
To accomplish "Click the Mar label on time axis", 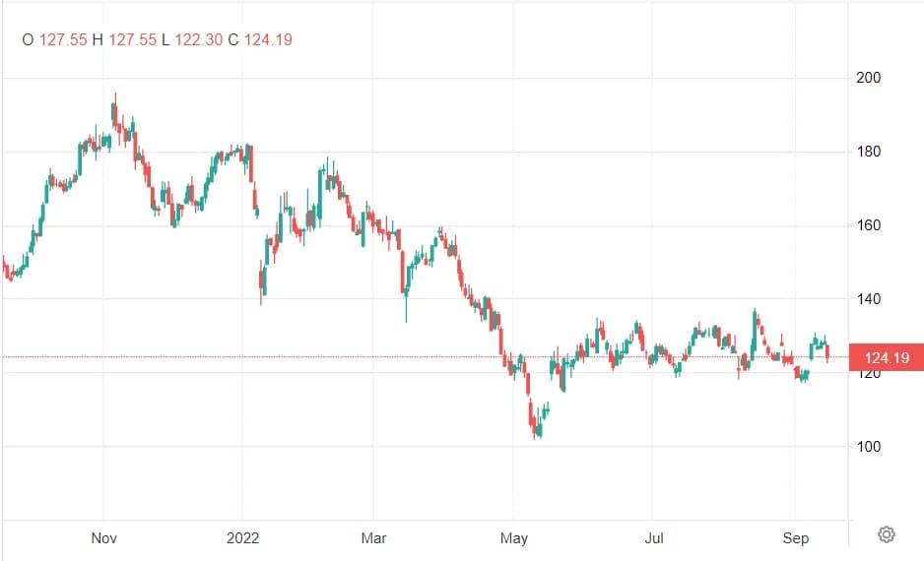I will (x=374, y=537).
